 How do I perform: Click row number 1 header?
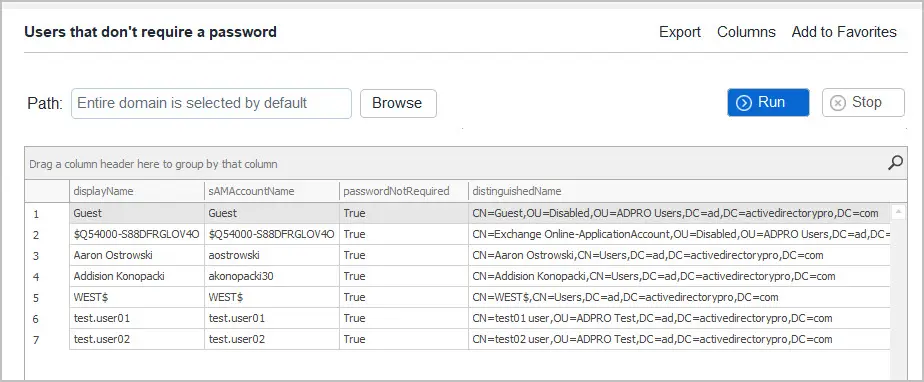[x=47, y=213]
